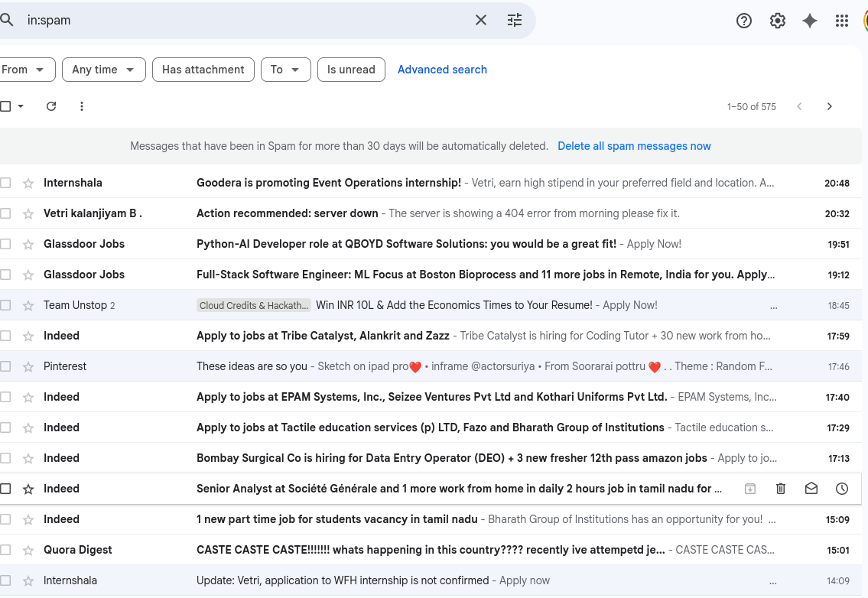Viewport: 868px width, 598px height.
Task: Check the Pinterest email box
Action: [5, 366]
